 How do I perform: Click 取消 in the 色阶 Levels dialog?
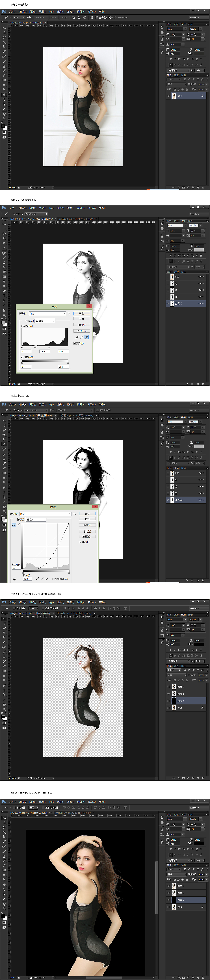82,318
